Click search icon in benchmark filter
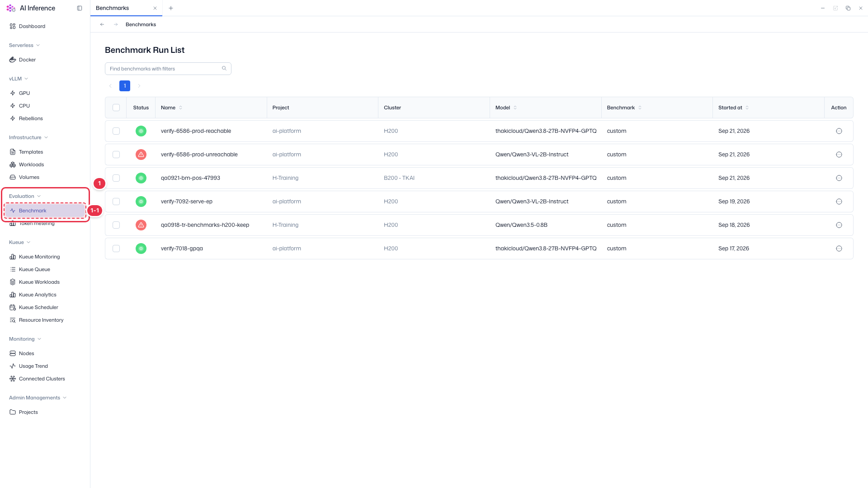This screenshot has height=488, width=868. click(x=224, y=69)
